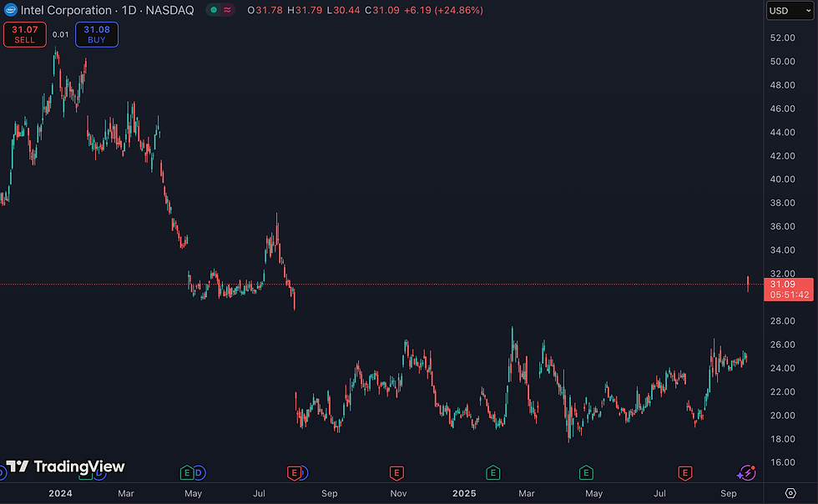Click the 20.00 price axis label
Screen dimensions: 818x504
783,416
